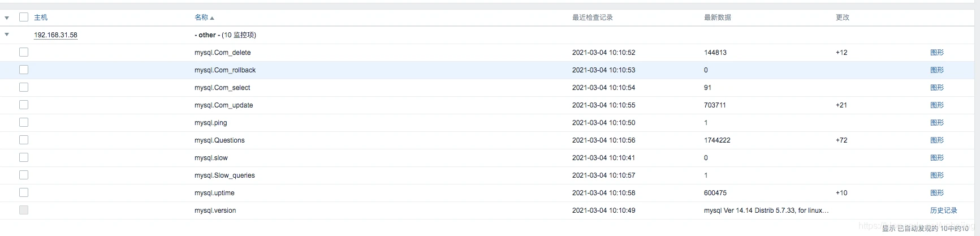Check the mysql.Com_select row checkbox
Image resolution: width=980 pixels, height=236 pixels.
24,87
